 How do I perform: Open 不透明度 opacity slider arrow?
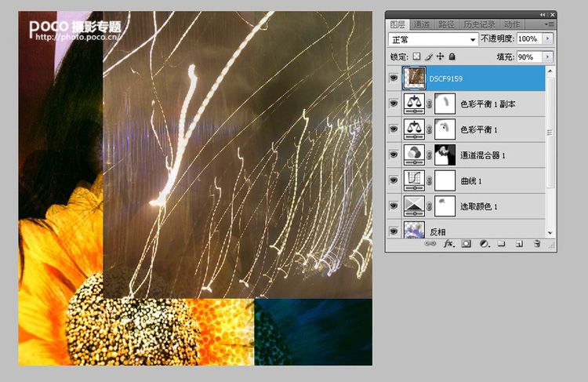(x=548, y=38)
